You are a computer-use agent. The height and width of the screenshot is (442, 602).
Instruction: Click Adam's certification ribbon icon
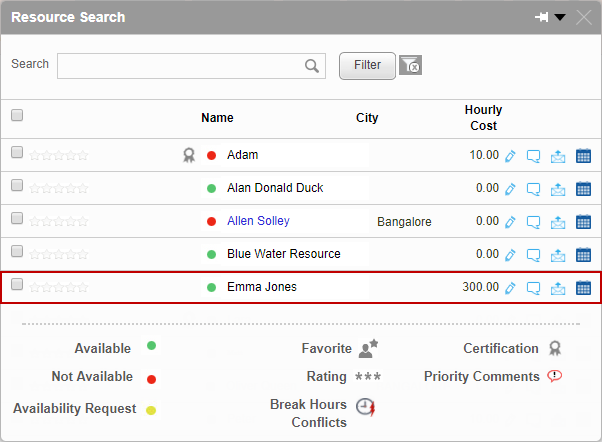[189, 155]
